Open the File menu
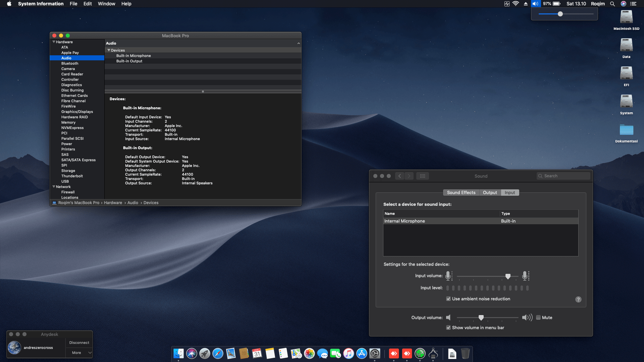Screen dimensions: 644x362 pyautogui.click(x=73, y=4)
